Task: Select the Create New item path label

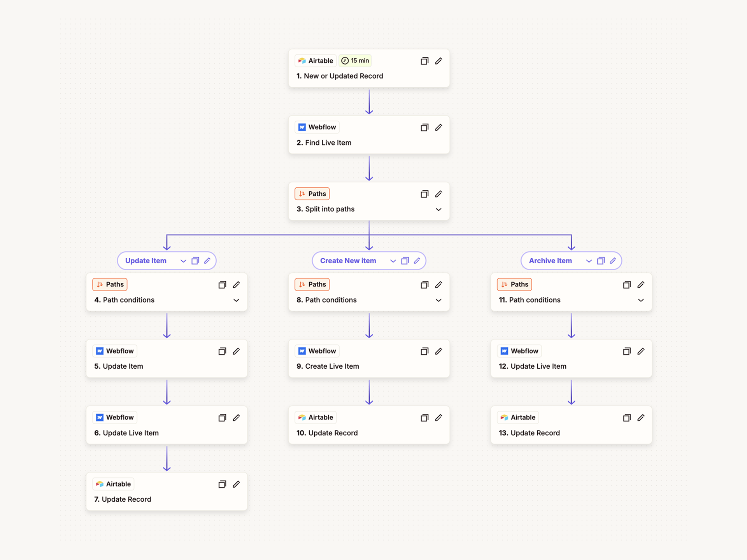Action: [x=348, y=261]
